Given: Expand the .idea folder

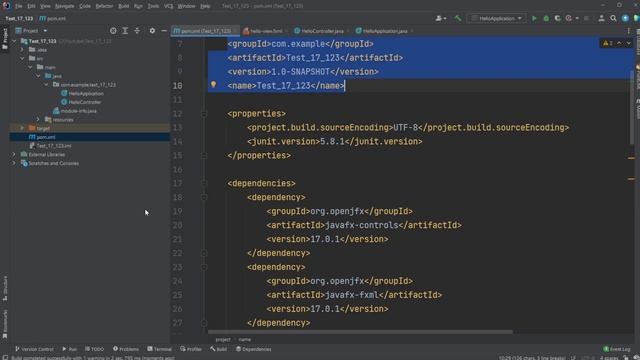Looking at the screenshot, I should click(22, 50).
